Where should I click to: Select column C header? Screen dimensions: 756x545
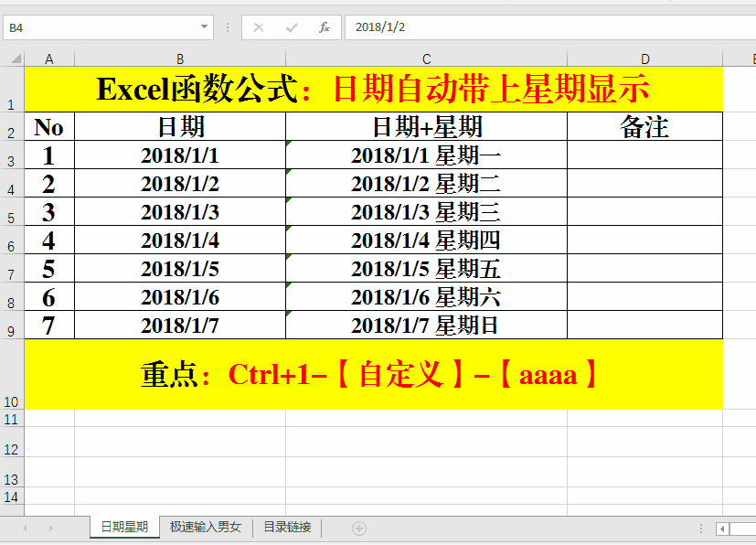click(x=426, y=59)
